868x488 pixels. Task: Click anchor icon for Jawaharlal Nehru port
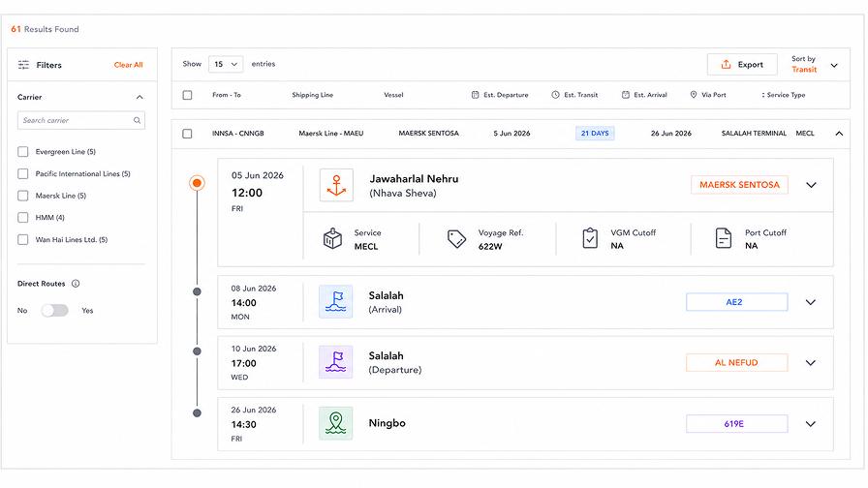(336, 185)
